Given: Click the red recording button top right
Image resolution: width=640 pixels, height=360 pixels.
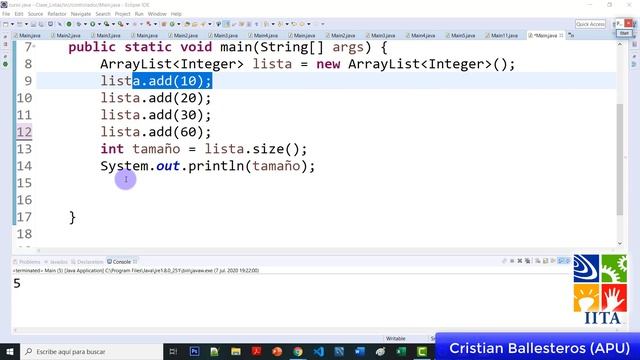Looking at the screenshot, I should pyautogui.click(x=629, y=23).
